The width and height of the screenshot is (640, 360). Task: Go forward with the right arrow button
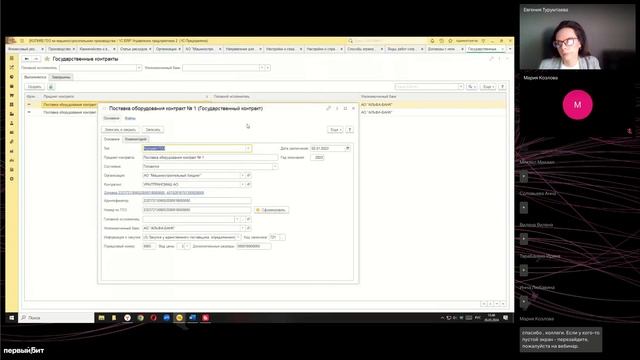36,59
